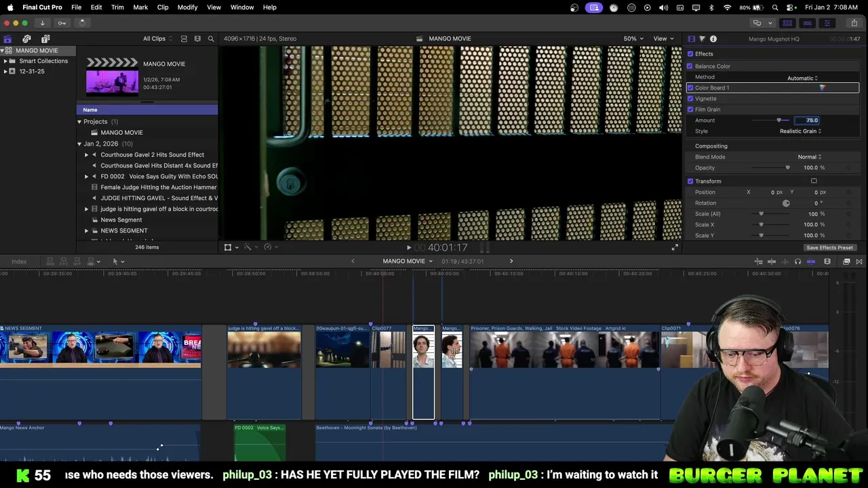Open the Film Grain Style dropdown

click(800, 131)
